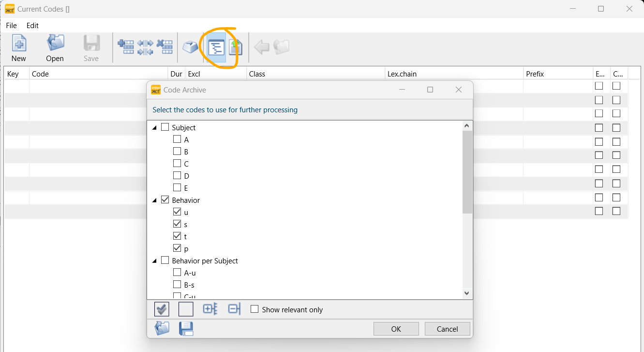
Task: Click the Lex.chain column header
Action: (454, 74)
